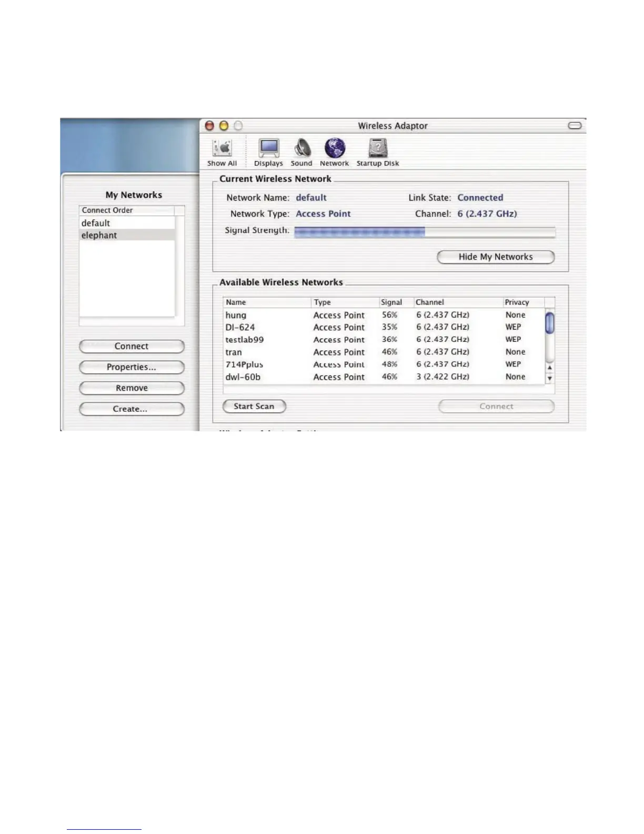Close the Wireless Adaptor window
644x834 pixels.
209,125
